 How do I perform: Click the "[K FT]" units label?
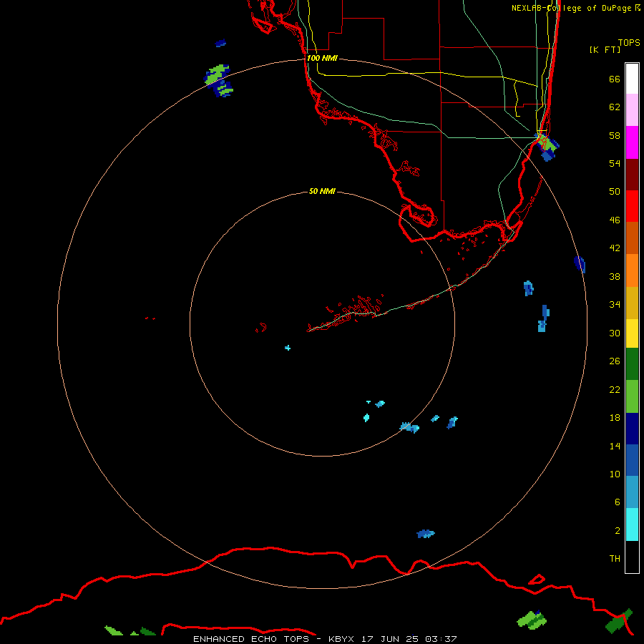coord(605,49)
